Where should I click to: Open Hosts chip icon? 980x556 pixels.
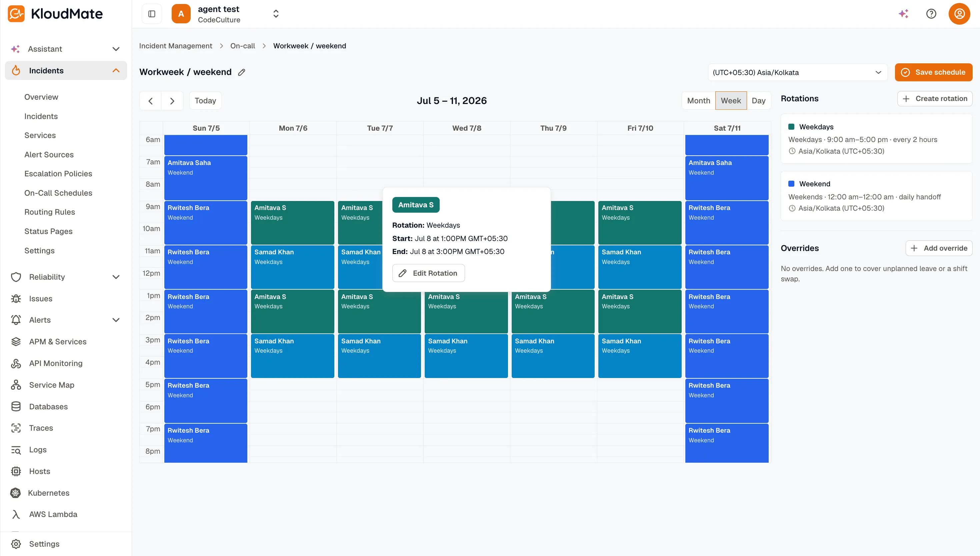[16, 471]
